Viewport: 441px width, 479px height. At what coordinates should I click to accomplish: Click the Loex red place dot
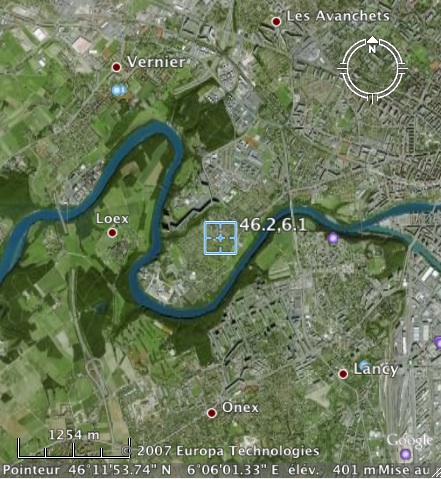coord(112,233)
